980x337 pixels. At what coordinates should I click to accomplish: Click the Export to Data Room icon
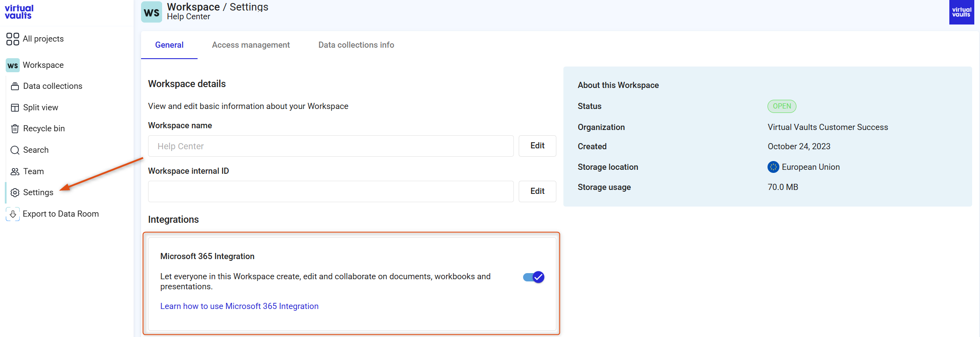point(13,214)
